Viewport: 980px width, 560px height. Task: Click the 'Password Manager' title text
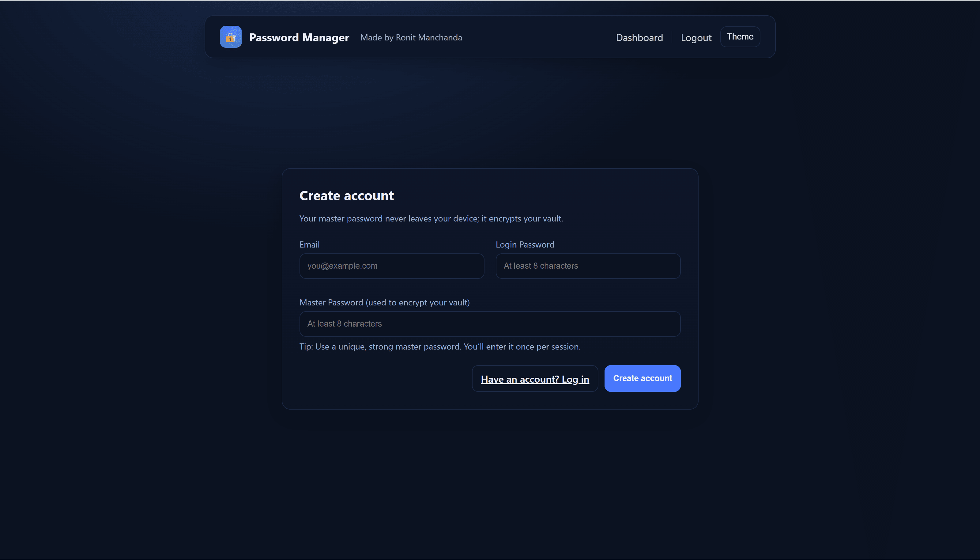tap(299, 37)
